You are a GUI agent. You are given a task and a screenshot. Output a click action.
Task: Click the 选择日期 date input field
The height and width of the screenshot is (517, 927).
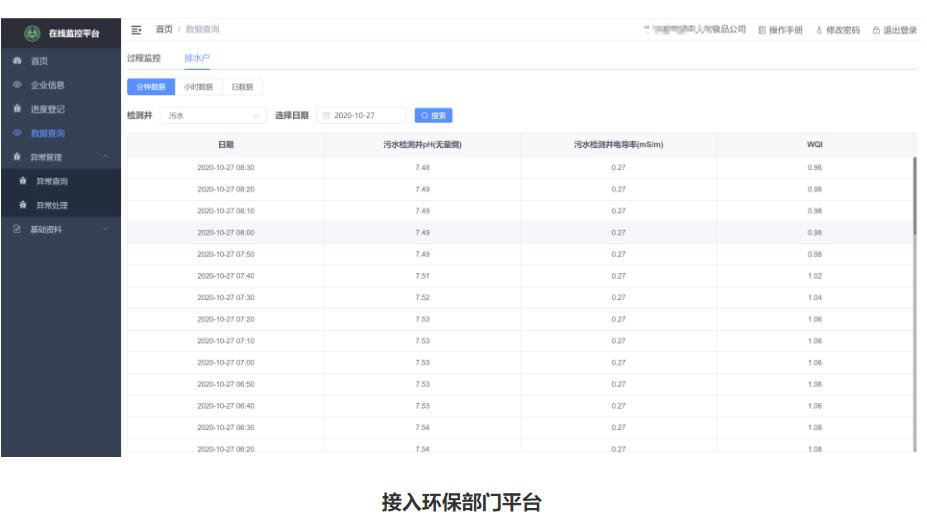pos(362,115)
